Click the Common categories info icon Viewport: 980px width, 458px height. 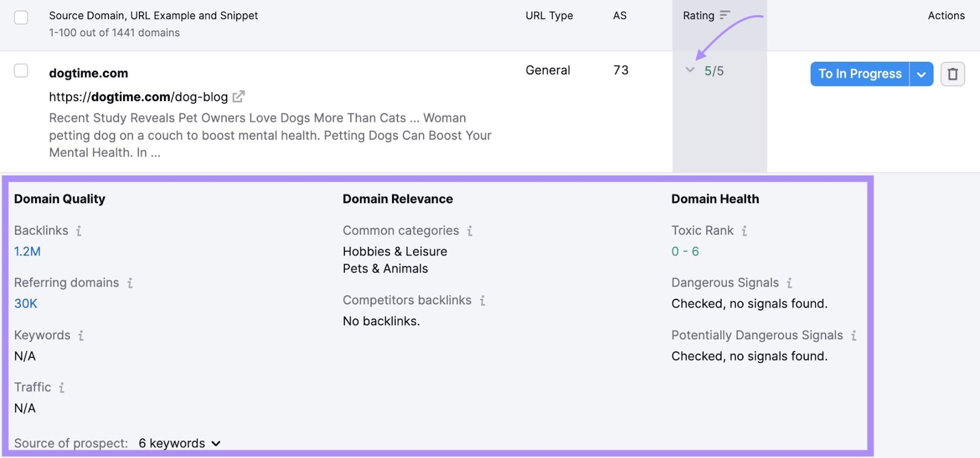point(470,231)
